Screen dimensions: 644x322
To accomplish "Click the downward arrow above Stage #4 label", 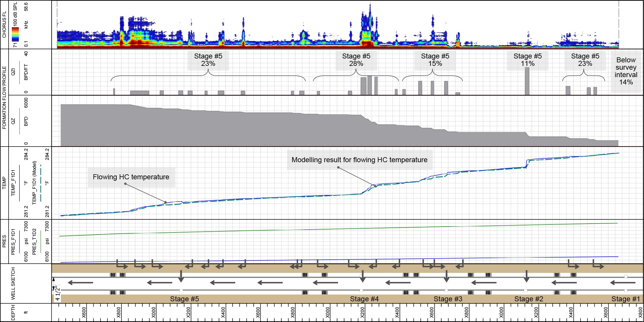I will click(x=363, y=276).
